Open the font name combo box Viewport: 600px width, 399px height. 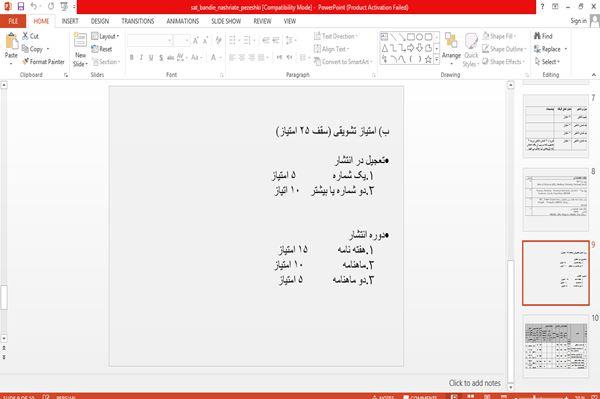coord(150,40)
